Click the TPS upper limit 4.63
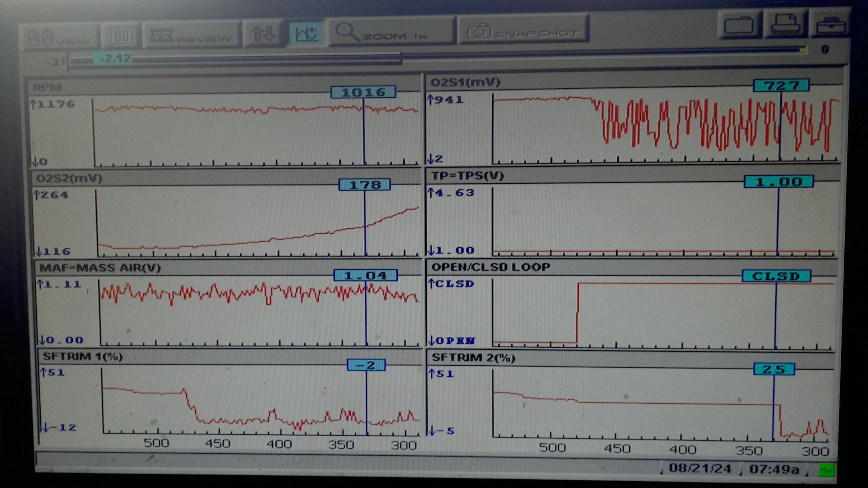This screenshot has width=868, height=488. point(451,193)
